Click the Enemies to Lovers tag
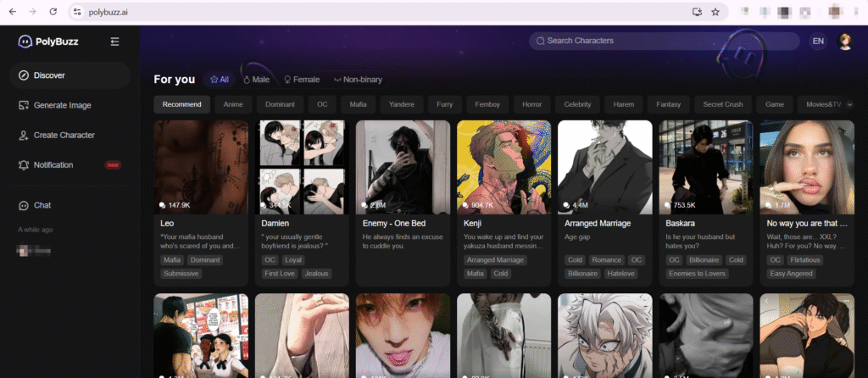The width and height of the screenshot is (868, 378). click(x=697, y=274)
